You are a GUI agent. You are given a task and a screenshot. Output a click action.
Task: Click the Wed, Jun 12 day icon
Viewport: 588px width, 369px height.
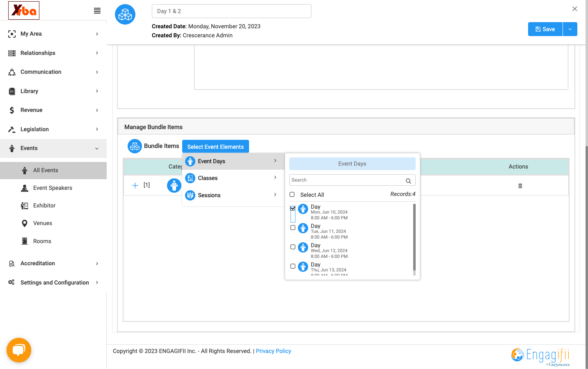303,247
